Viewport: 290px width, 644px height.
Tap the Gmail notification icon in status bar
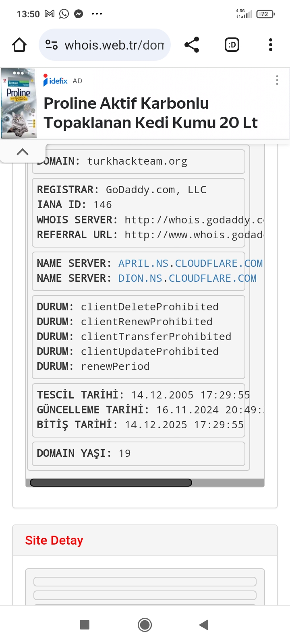click(50, 14)
